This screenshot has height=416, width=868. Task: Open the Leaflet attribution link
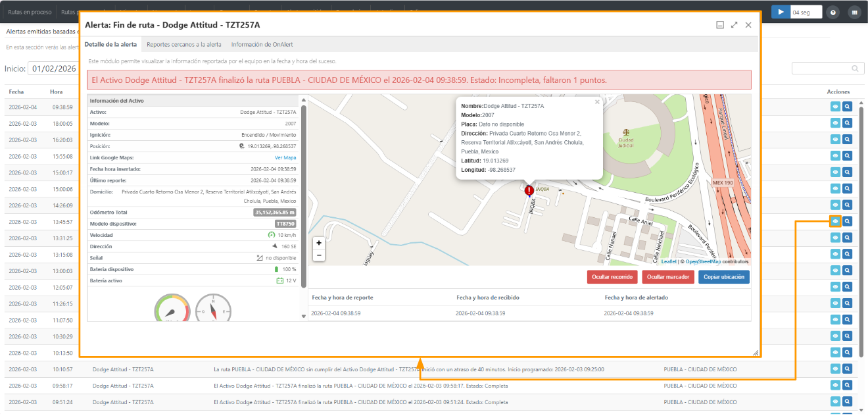[669, 261]
